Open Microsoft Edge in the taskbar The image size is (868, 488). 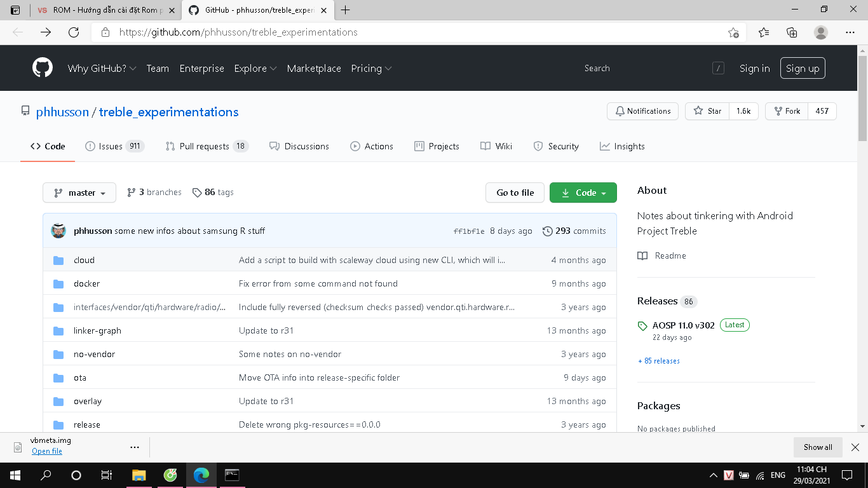201,475
